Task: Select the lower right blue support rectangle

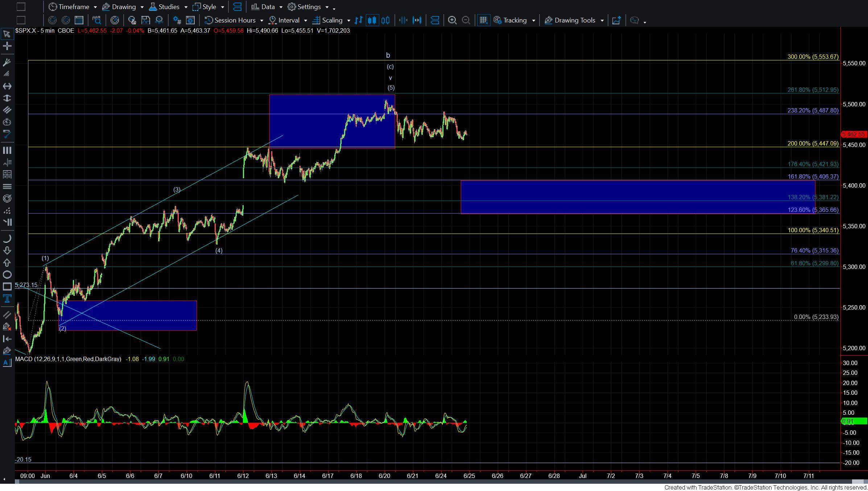Action: (638, 197)
